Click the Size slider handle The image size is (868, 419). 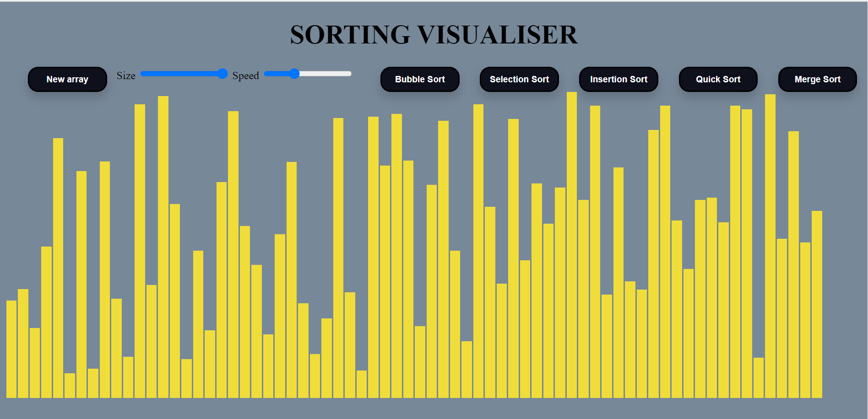pos(222,74)
